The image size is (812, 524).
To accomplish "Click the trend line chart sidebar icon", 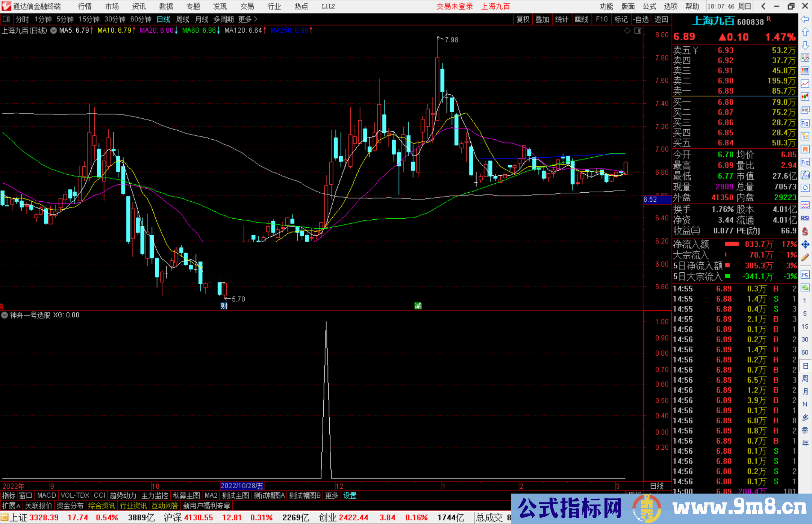I will 805,84.
